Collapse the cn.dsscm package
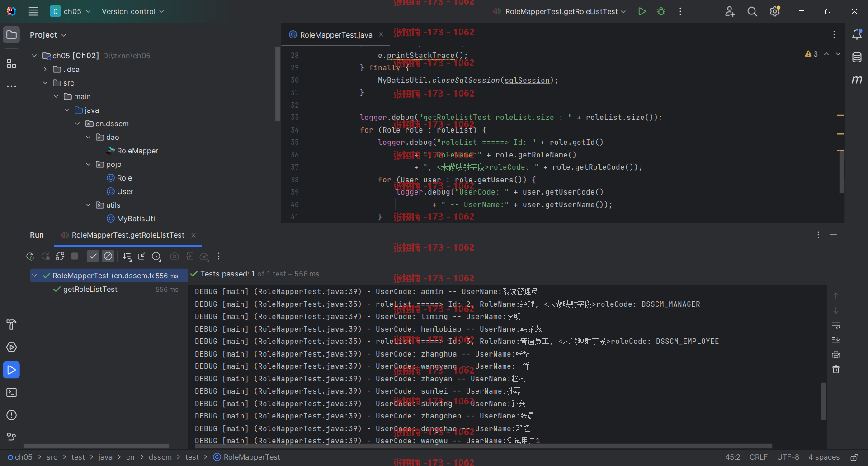The image size is (868, 466). coord(77,124)
